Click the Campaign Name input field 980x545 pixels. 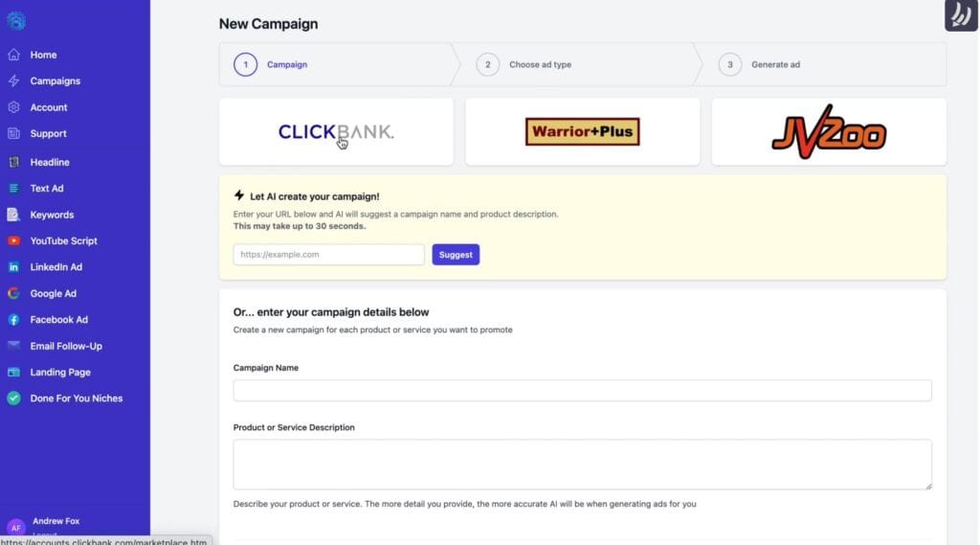coord(582,391)
